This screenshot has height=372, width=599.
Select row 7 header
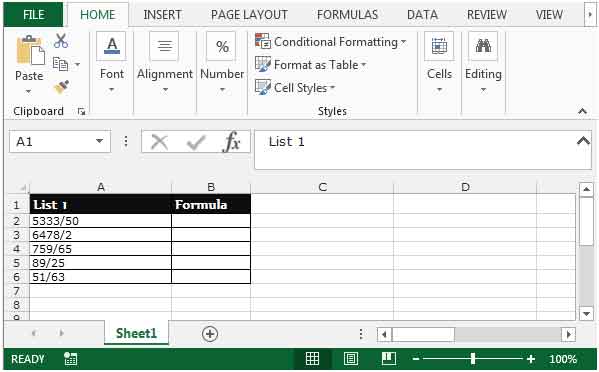point(16,291)
